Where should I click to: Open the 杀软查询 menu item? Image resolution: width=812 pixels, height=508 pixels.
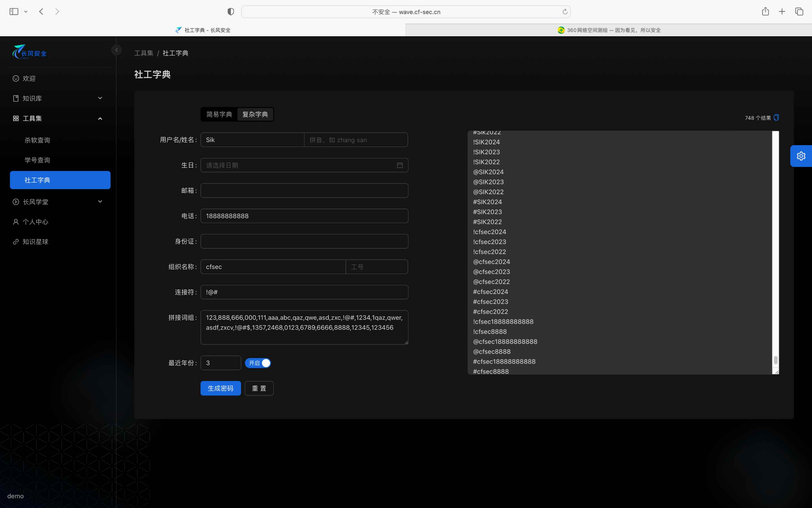[37, 140]
